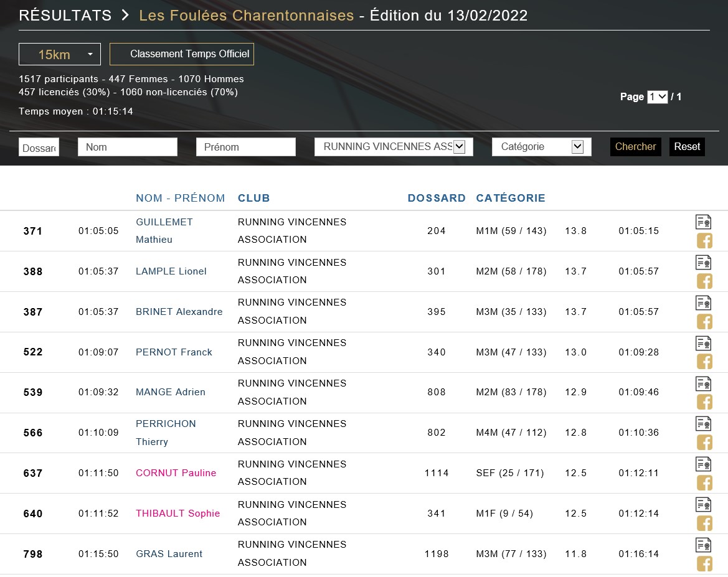Expand the 15km distance dropdown
This screenshot has height=577, width=728.
(x=59, y=54)
